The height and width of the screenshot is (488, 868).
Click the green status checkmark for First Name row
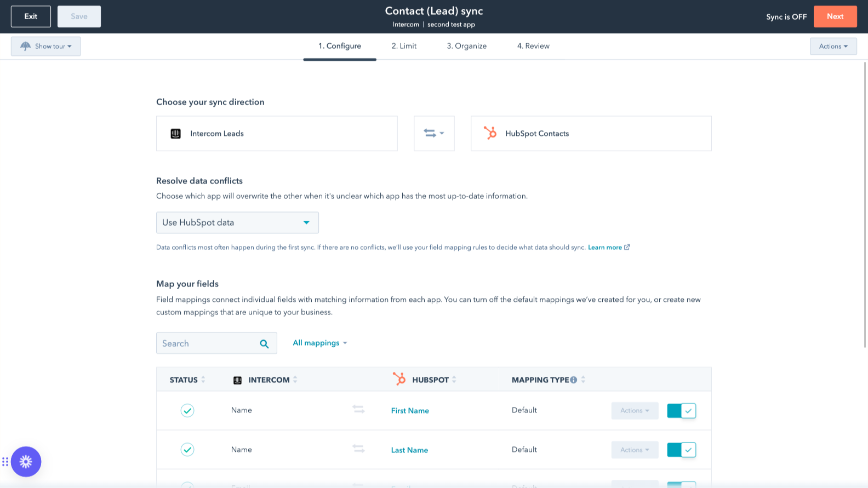coord(187,410)
